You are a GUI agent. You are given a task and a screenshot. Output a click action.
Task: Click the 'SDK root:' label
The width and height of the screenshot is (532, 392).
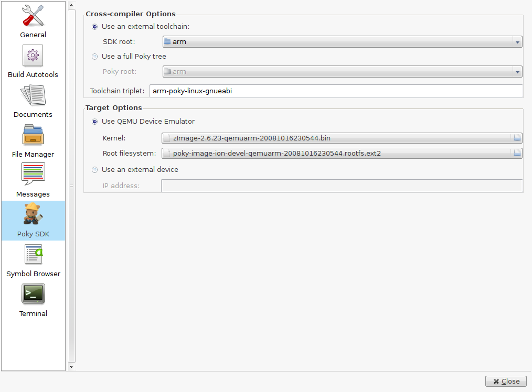click(x=119, y=42)
